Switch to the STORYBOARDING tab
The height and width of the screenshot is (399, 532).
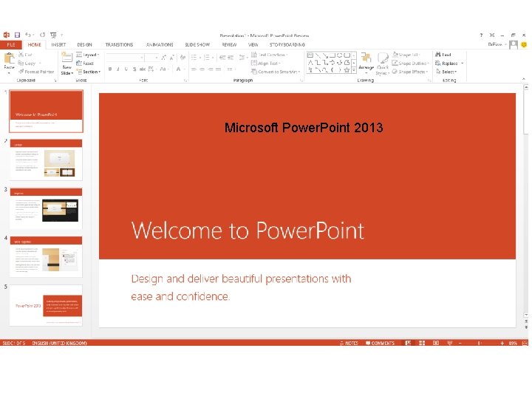coord(287,44)
